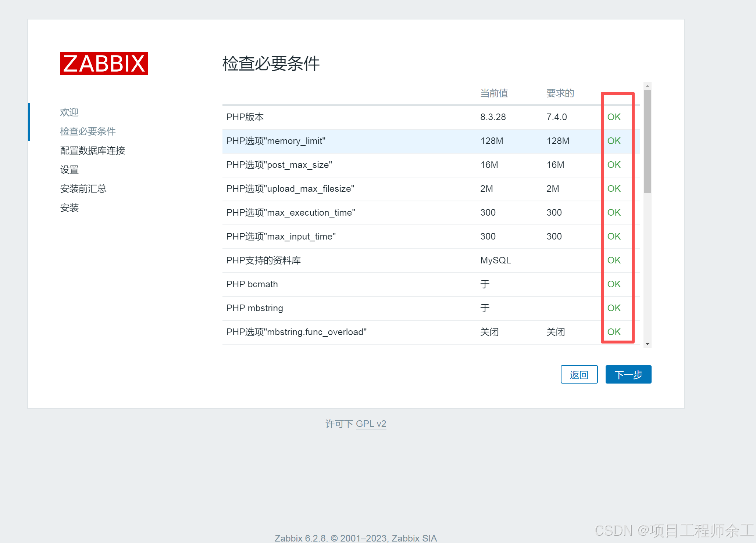Select 安装前汇总 step in sidebar
Image resolution: width=756 pixels, height=543 pixels.
(x=83, y=188)
